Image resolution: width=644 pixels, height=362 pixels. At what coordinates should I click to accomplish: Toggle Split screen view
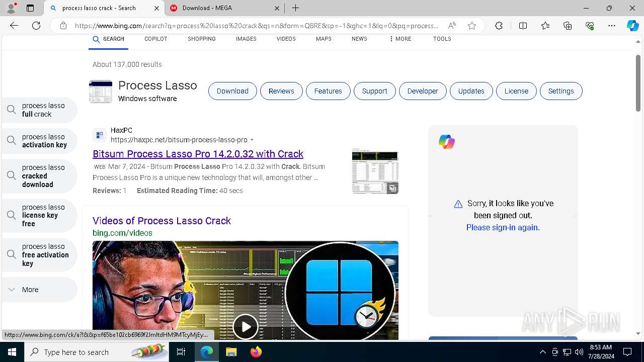tap(523, 26)
